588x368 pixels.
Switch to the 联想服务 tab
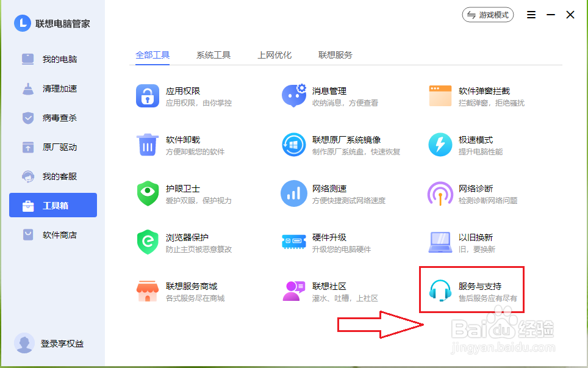(x=335, y=55)
